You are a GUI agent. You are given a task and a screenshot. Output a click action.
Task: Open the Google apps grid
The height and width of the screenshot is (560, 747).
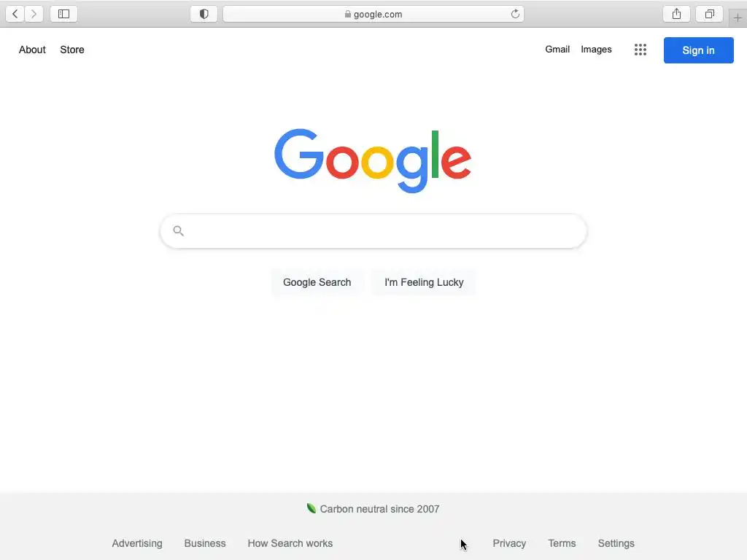(x=640, y=50)
